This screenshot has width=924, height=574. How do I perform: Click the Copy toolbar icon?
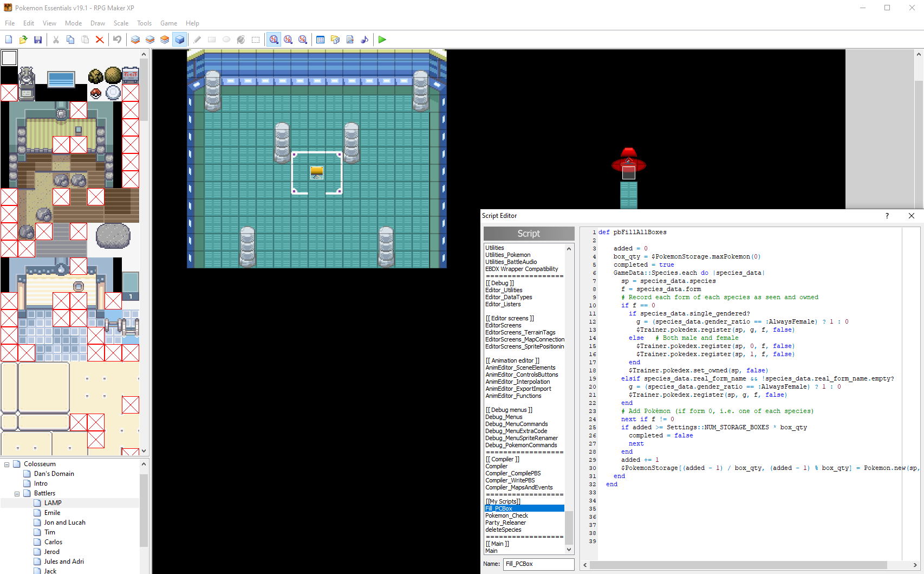(70, 40)
